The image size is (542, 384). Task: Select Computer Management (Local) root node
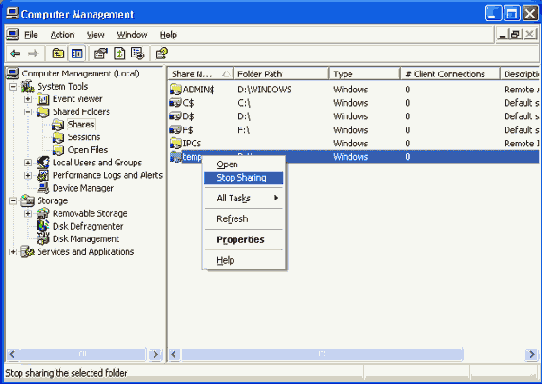(80, 74)
